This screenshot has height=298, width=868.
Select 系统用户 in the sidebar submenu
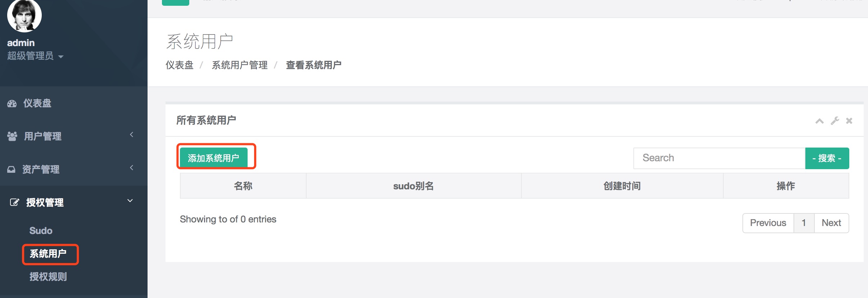[x=48, y=254]
